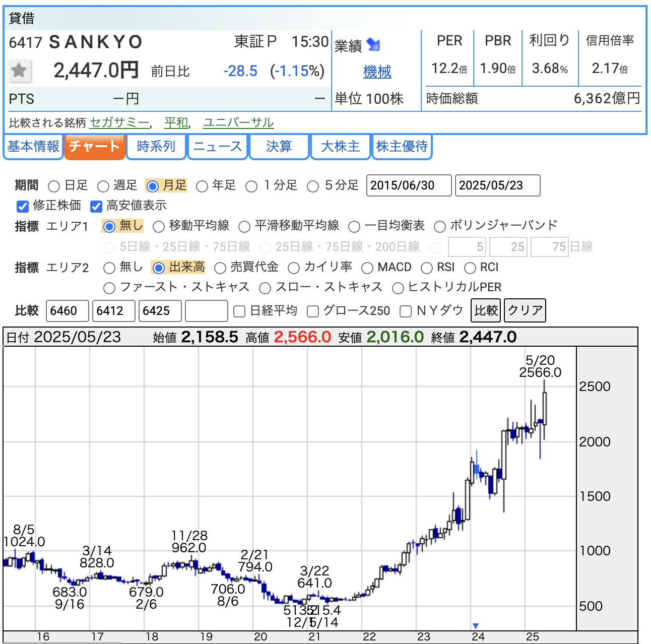Open the ニュース tab
The width and height of the screenshot is (651, 644).
coord(218,147)
